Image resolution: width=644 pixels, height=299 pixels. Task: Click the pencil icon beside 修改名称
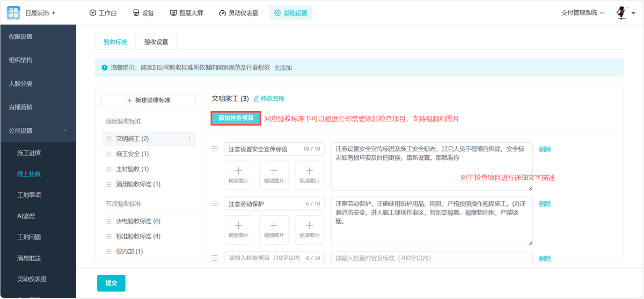coord(256,99)
